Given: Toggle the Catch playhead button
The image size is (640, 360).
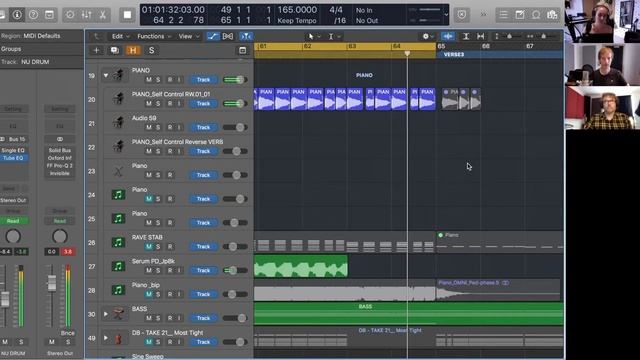Looking at the screenshot, I should [246, 36].
